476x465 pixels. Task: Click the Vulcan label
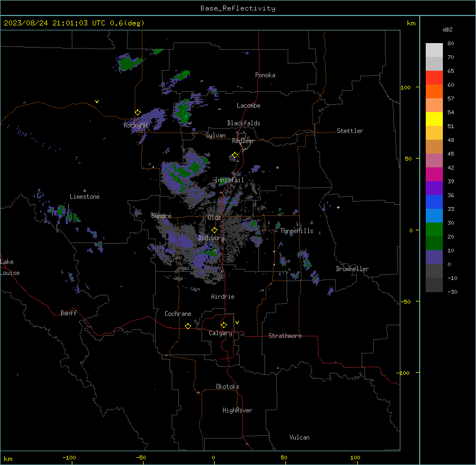pyautogui.click(x=300, y=437)
